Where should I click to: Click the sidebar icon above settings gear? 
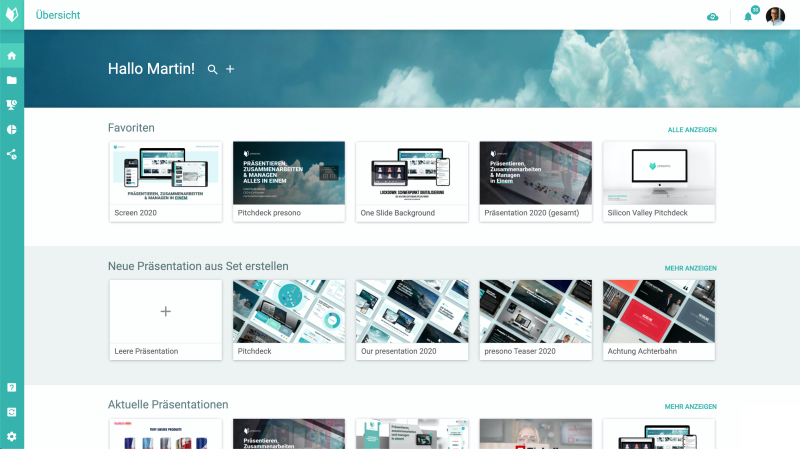point(12,412)
